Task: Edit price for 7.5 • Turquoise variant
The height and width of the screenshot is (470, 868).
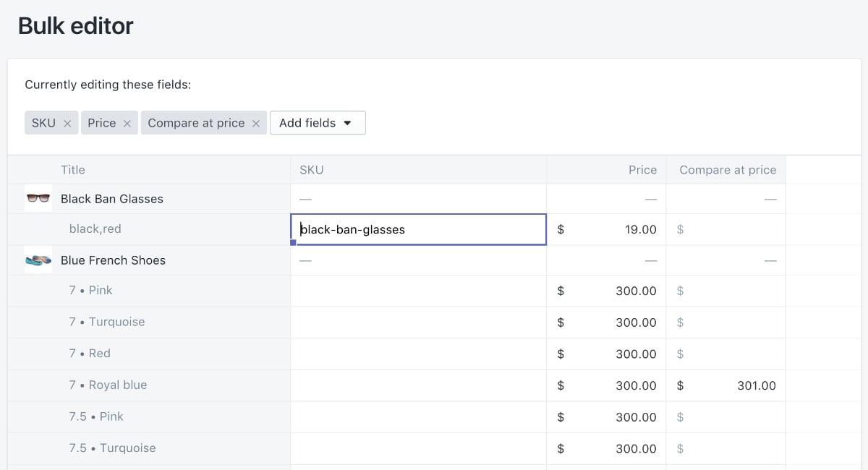Action: (x=606, y=448)
